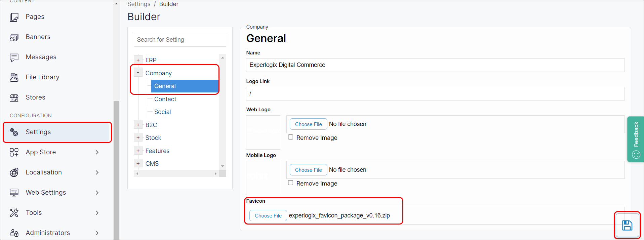Select Social under Company settings
Viewport: 644px width, 240px height.
coord(162,112)
